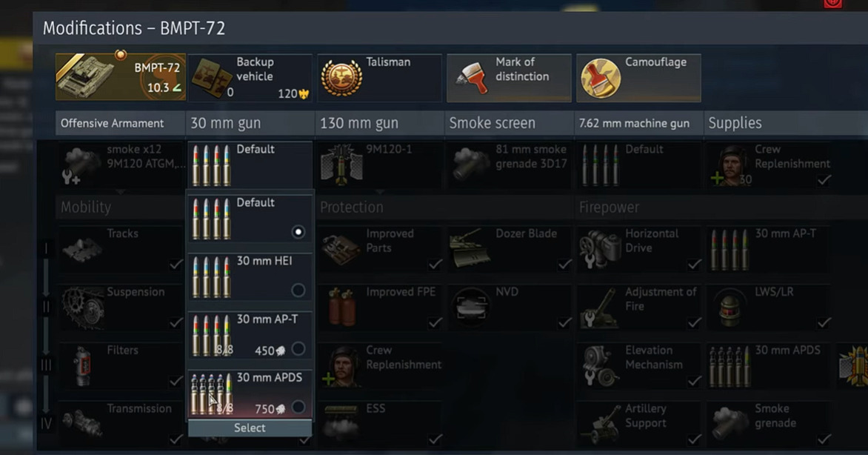Select the Dozer Blade modification icon
The image size is (868, 455).
[x=470, y=248]
